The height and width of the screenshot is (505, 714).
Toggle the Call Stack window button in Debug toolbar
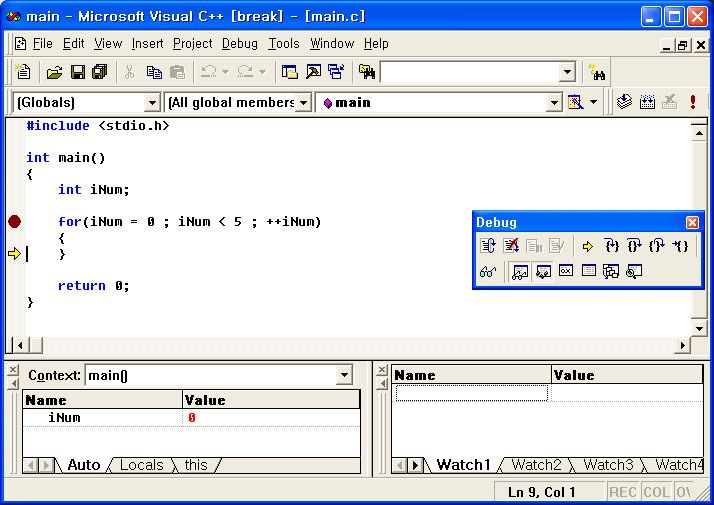tap(611, 271)
